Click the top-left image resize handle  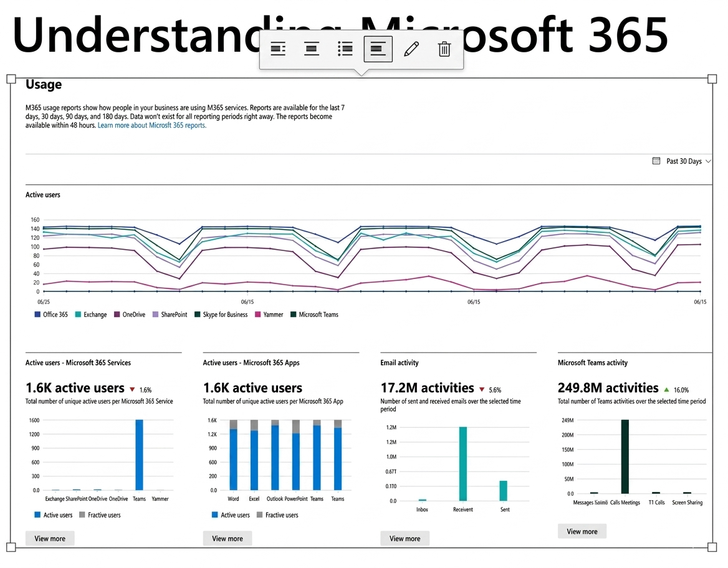pos(11,79)
